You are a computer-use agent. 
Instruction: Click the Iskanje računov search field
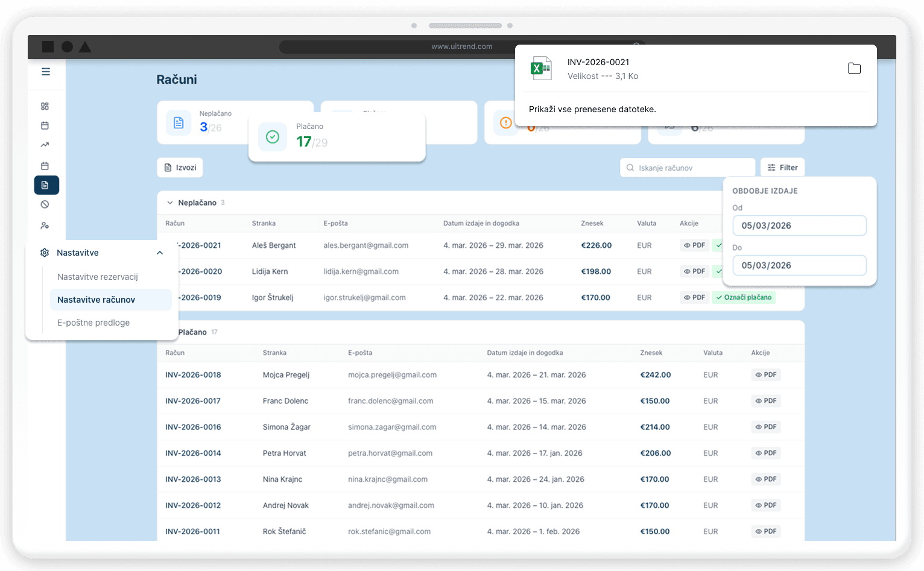688,168
